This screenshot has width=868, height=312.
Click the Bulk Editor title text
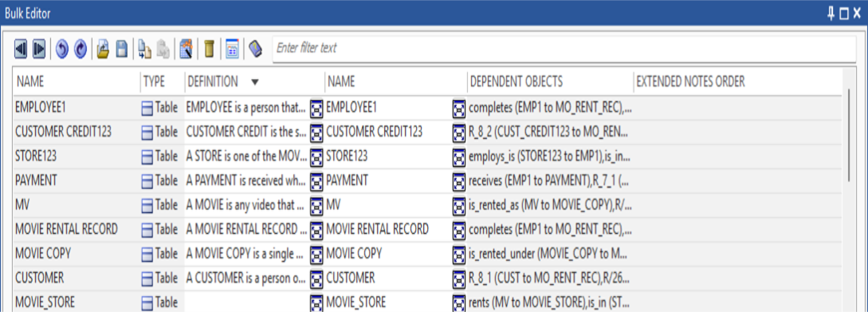(28, 14)
